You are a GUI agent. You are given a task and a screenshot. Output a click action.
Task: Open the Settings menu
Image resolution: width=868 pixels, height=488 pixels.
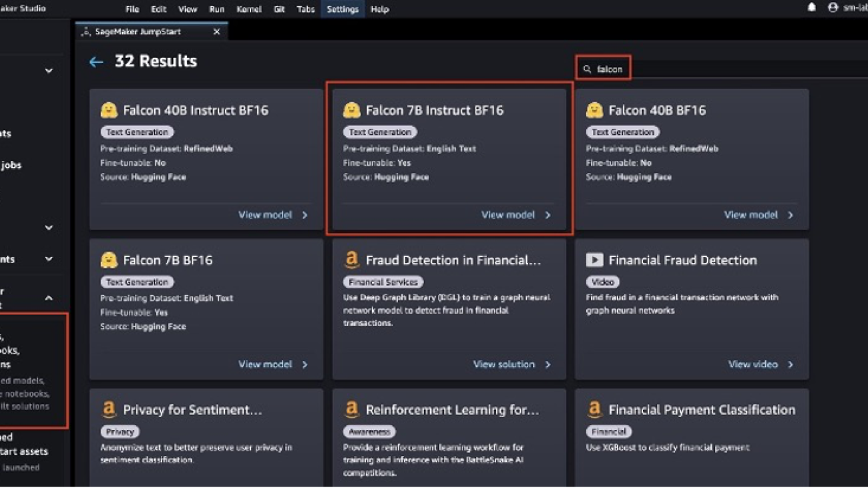343,9
